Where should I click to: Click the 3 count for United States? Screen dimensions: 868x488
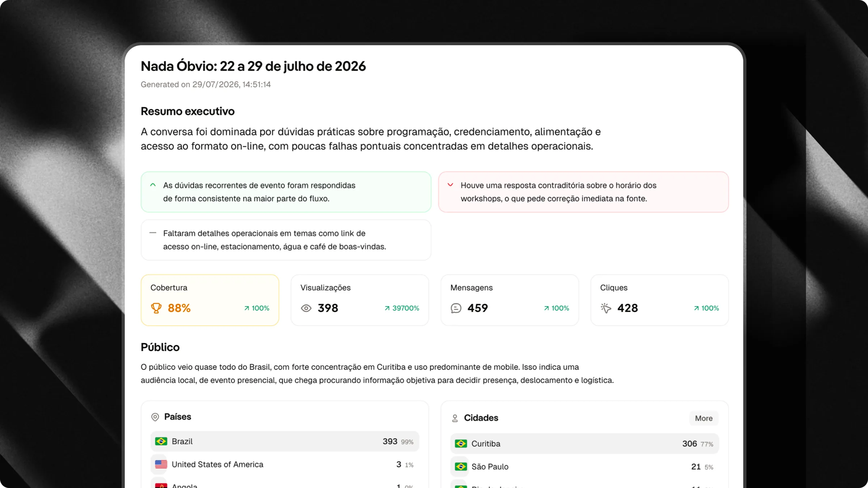399,464
